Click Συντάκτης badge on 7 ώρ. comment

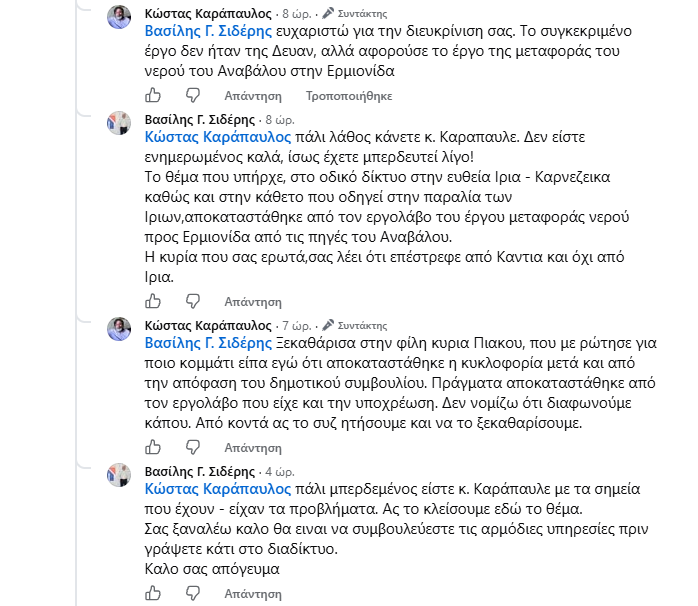click(x=355, y=325)
